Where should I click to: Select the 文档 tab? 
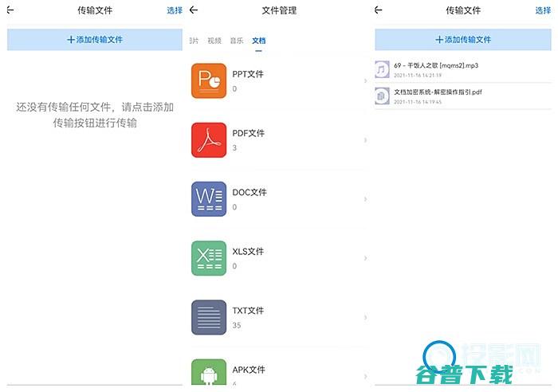tap(259, 41)
